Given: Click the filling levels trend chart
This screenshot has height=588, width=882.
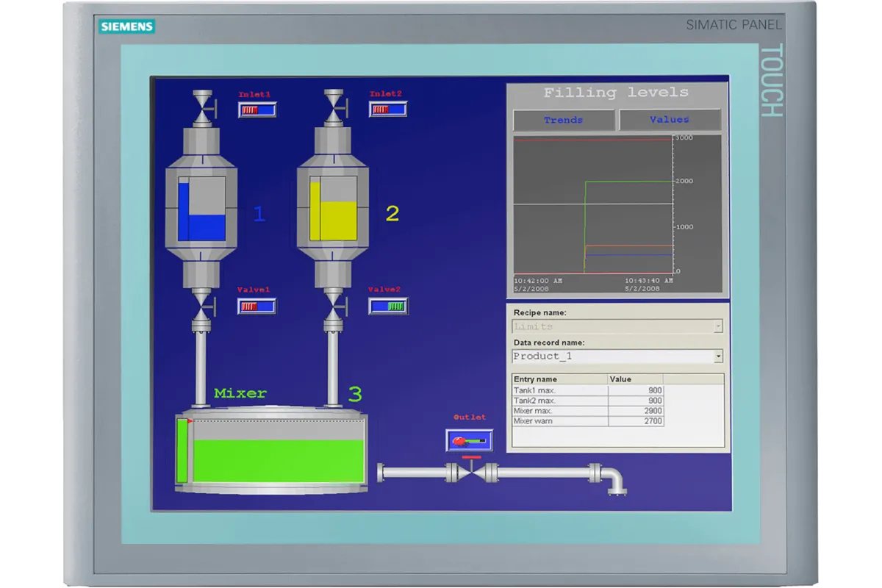Looking at the screenshot, I should [x=592, y=206].
